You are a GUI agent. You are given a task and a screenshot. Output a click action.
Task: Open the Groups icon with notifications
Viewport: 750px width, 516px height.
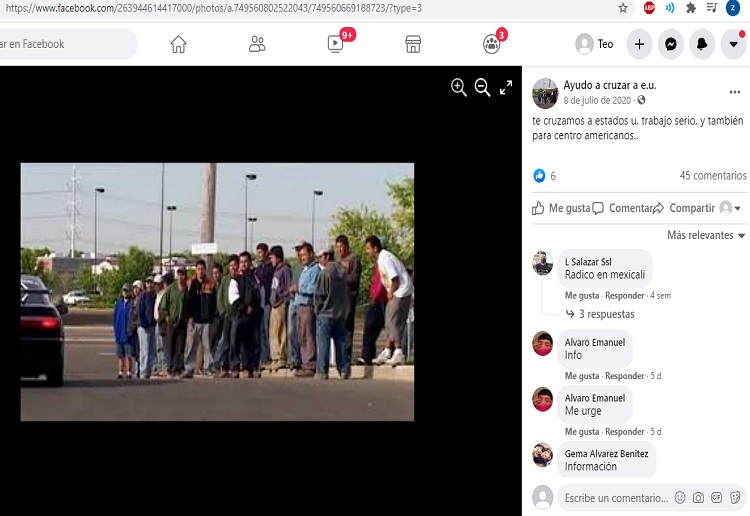pyautogui.click(x=491, y=44)
